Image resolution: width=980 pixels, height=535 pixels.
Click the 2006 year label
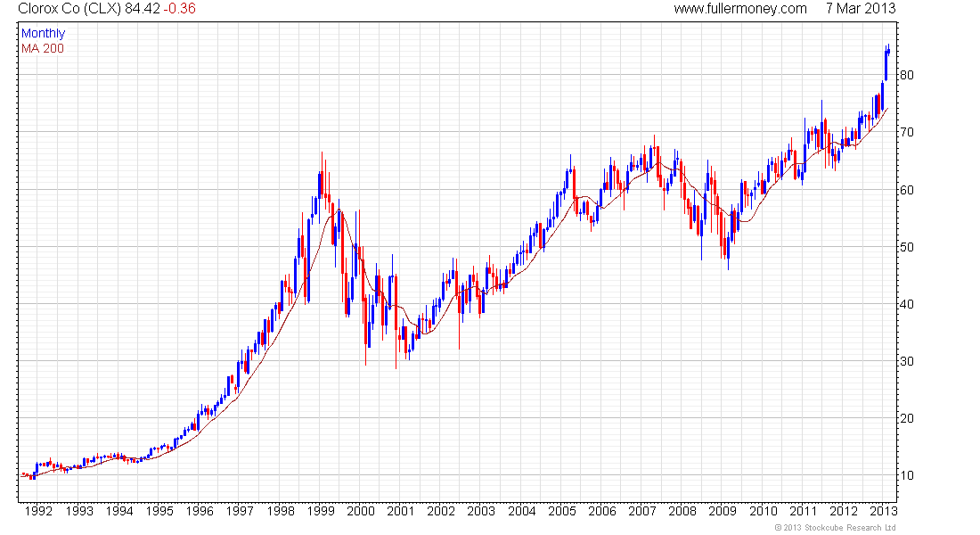tap(602, 511)
